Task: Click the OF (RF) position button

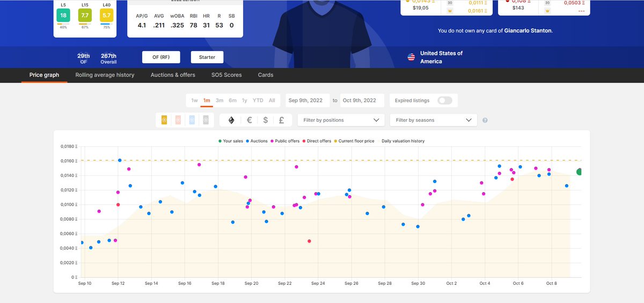Action: coord(161,57)
